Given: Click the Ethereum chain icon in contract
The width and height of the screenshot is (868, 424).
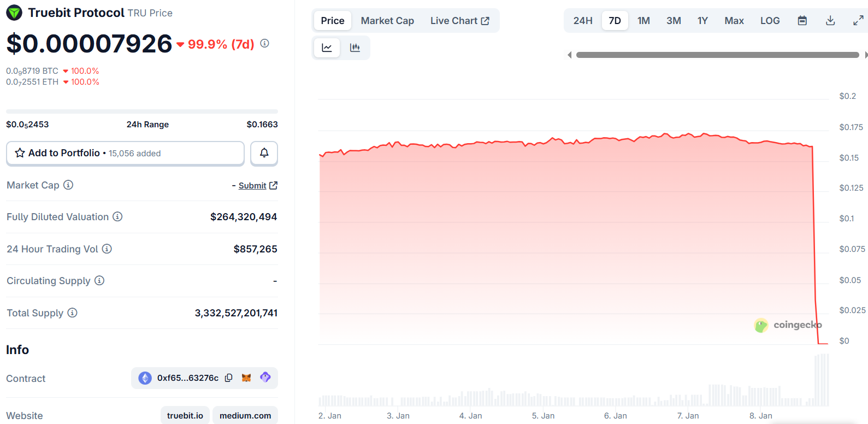Looking at the screenshot, I should pos(145,378).
